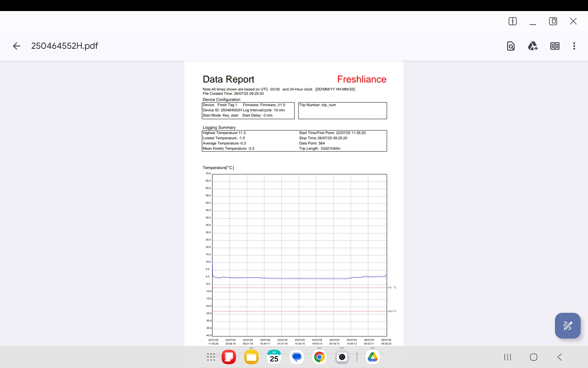Toggle the split-screen window icon
Viewport: 588px width, 368px height.
(x=512, y=21)
